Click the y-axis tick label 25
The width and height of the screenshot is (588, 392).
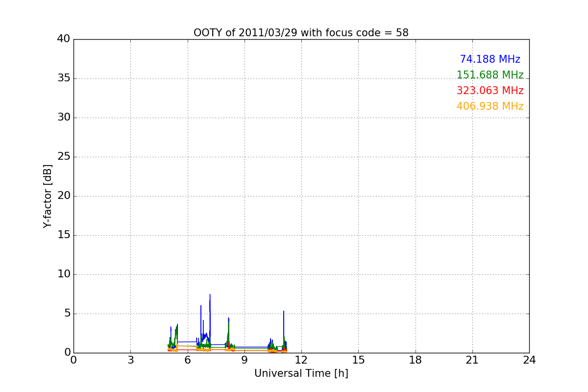point(64,157)
